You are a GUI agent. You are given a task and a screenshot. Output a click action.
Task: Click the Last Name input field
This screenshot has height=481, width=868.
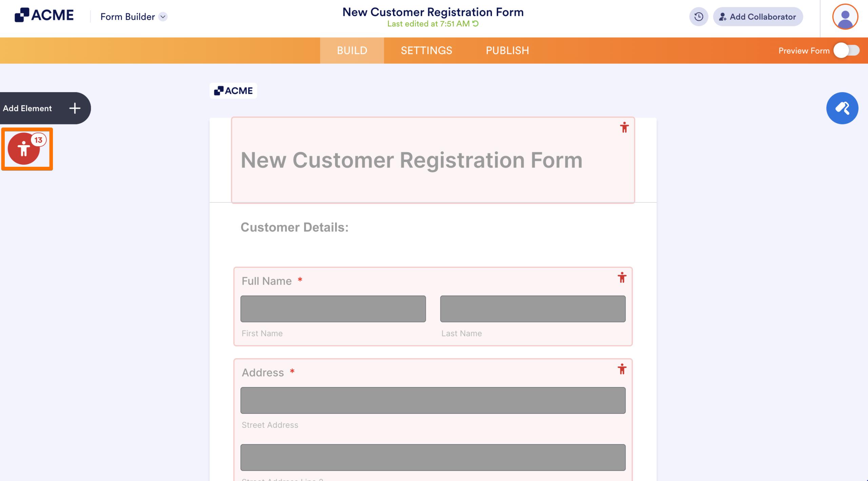coord(533,309)
